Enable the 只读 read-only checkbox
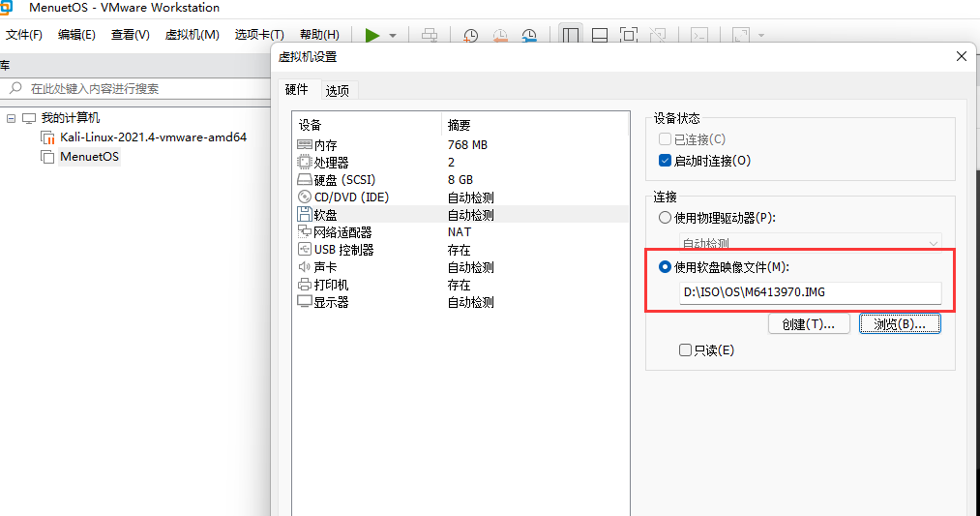 (686, 350)
